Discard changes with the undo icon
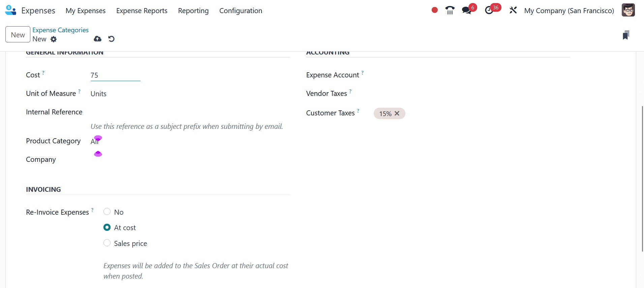 click(111, 39)
